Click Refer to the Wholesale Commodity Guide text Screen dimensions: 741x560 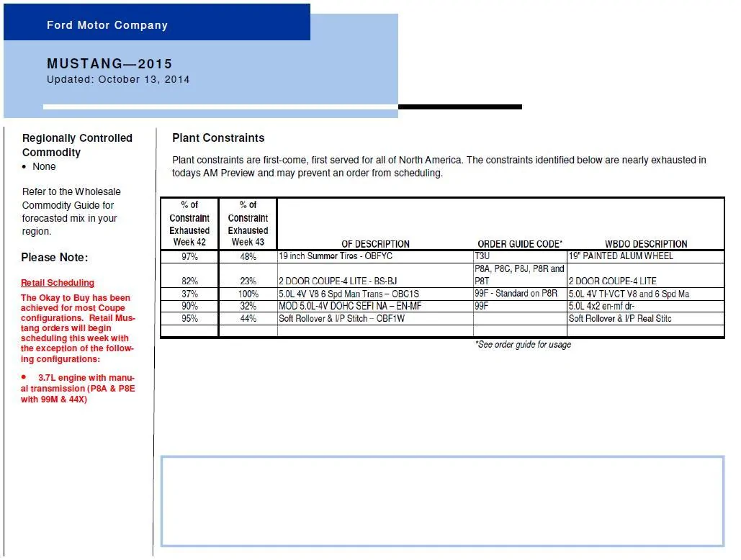71,212
